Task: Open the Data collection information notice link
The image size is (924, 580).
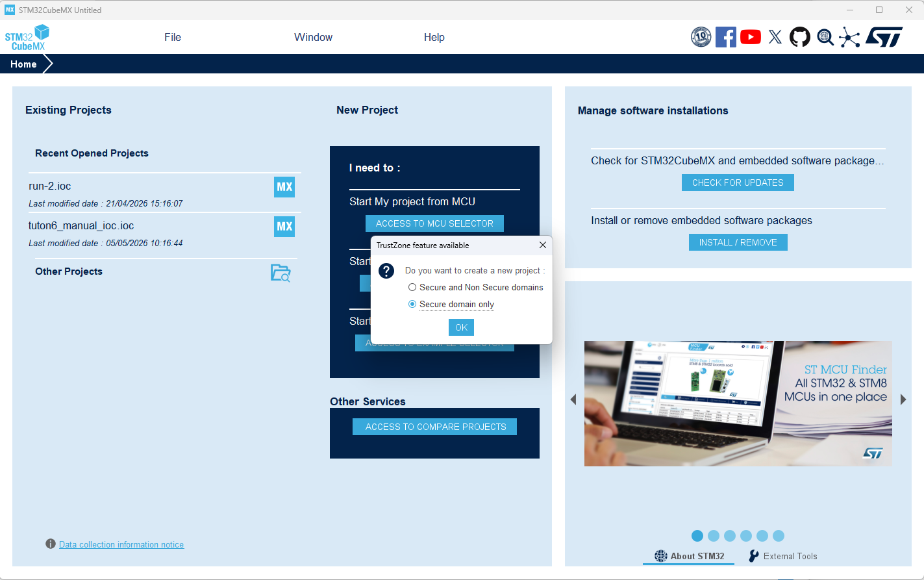Action: 121,544
